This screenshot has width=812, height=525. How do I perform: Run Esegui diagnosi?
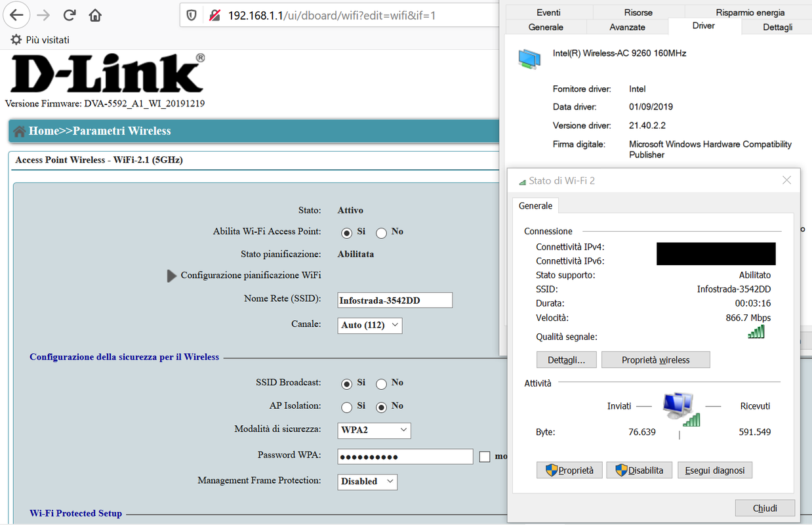[x=715, y=470]
